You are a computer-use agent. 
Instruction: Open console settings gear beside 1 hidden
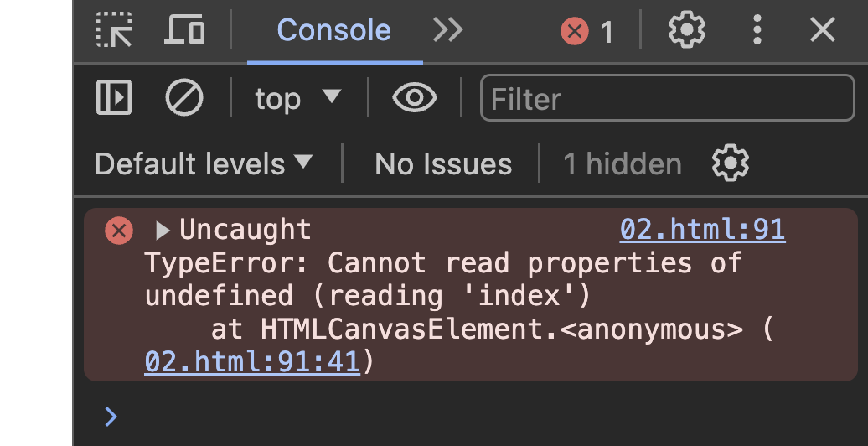(x=730, y=163)
